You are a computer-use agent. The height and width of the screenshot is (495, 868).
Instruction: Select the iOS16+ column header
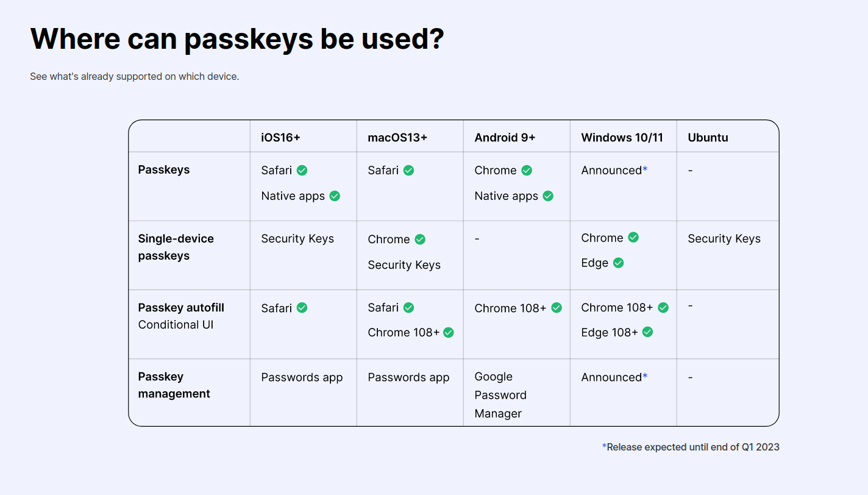(280, 137)
